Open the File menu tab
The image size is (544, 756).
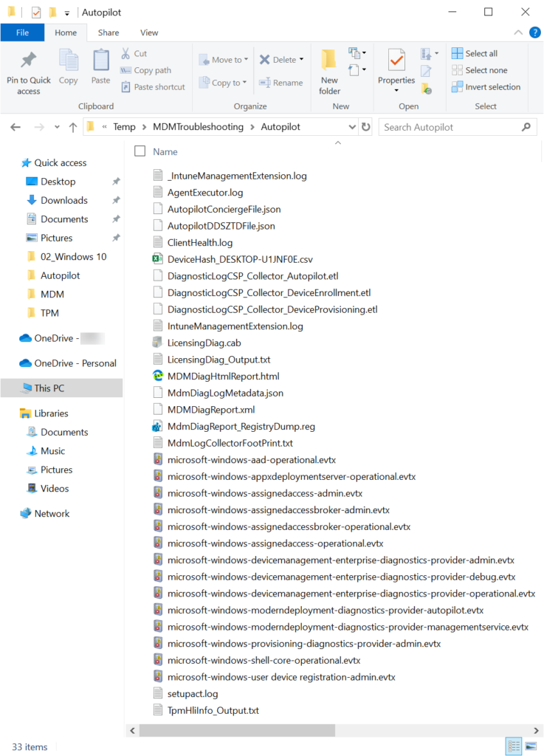23,32
